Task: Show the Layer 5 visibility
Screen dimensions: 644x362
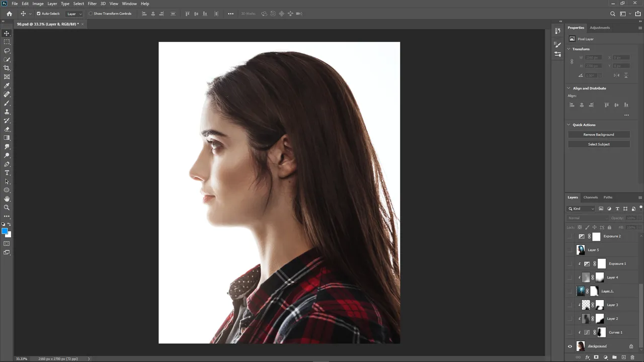Action: point(570,250)
